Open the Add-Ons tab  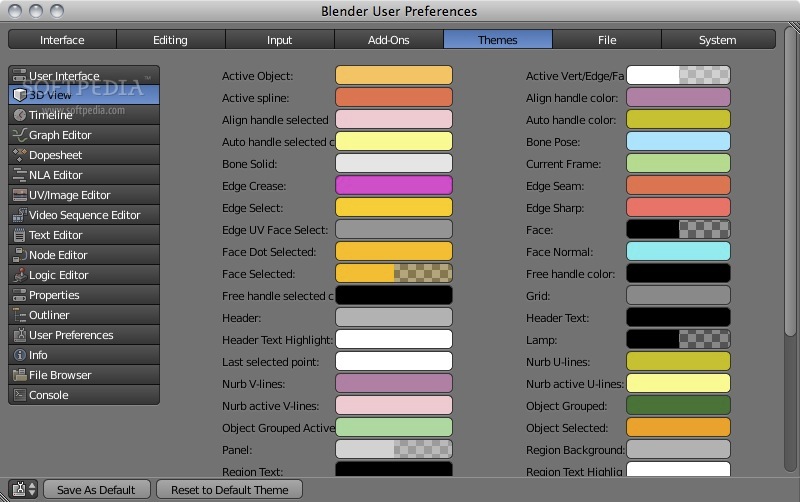[x=389, y=39]
